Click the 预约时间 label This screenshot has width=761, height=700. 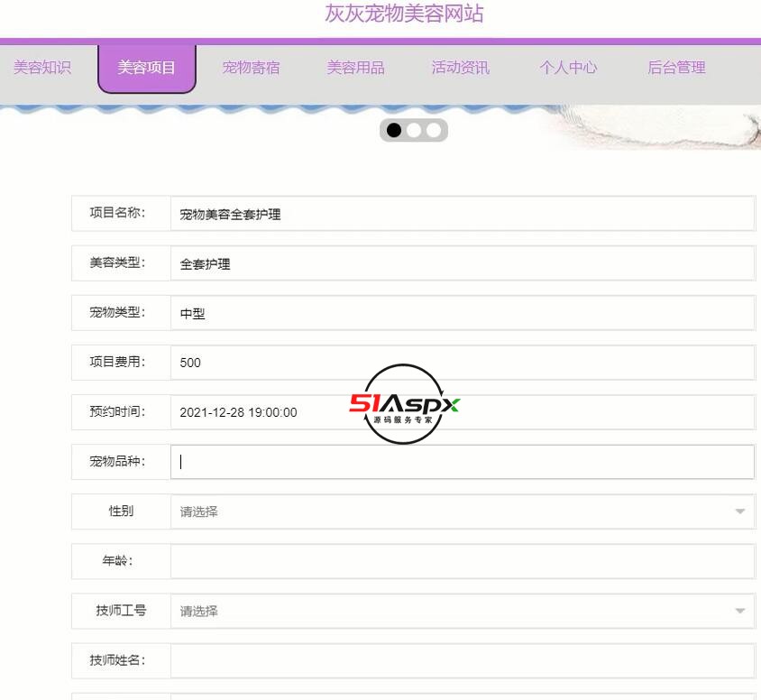pyautogui.click(x=117, y=411)
